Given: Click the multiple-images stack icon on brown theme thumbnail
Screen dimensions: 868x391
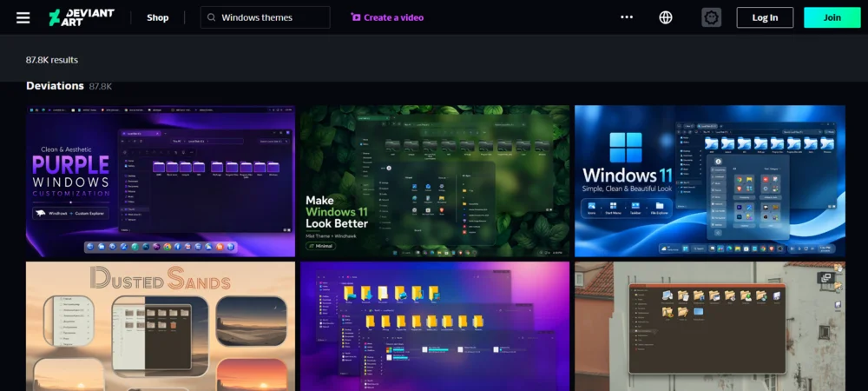Looking at the screenshot, I should tap(825, 278).
